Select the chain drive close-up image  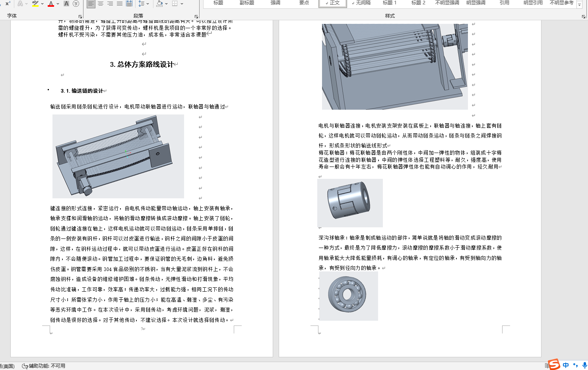coord(395,66)
